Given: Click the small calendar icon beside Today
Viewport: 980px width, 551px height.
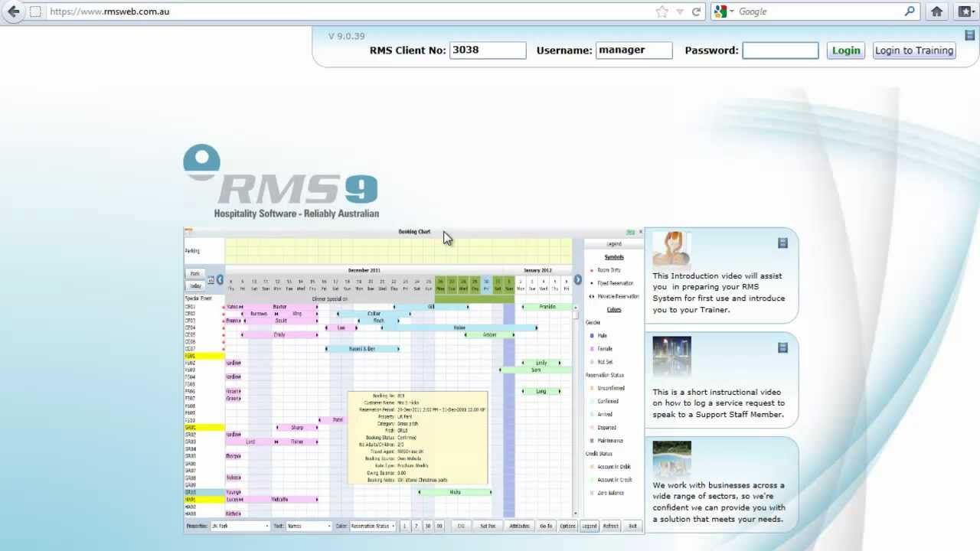Looking at the screenshot, I should tap(211, 280).
